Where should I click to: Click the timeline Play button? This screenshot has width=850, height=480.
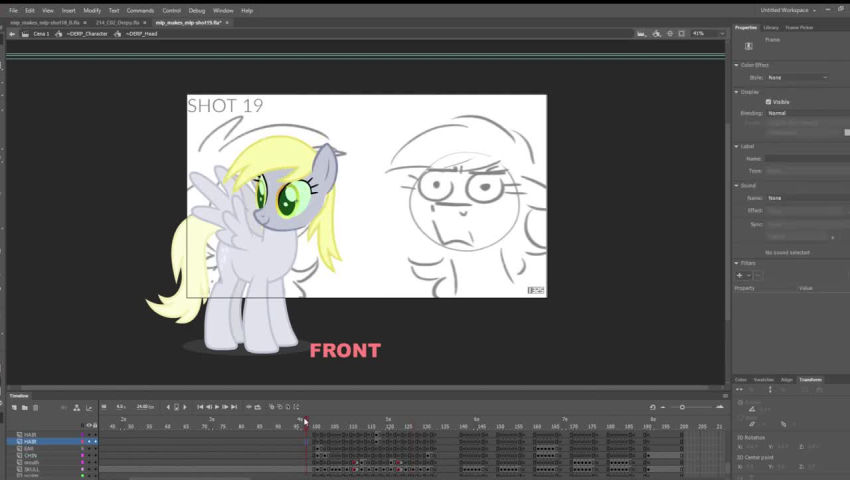tap(217, 407)
